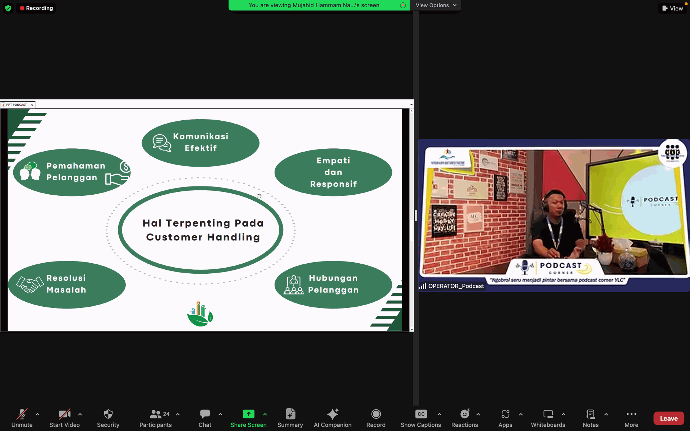
Task: Start Video with the camera button
Action: 64,414
